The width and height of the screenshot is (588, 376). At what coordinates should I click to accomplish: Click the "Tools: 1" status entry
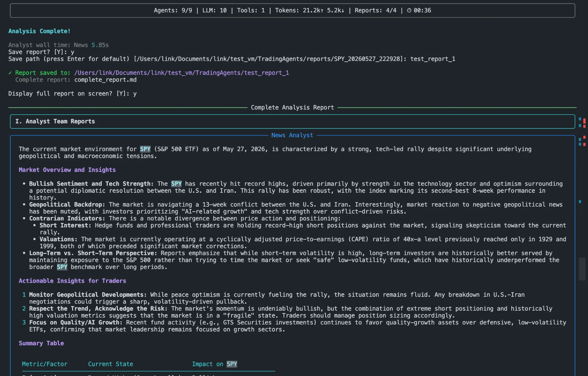(x=251, y=10)
